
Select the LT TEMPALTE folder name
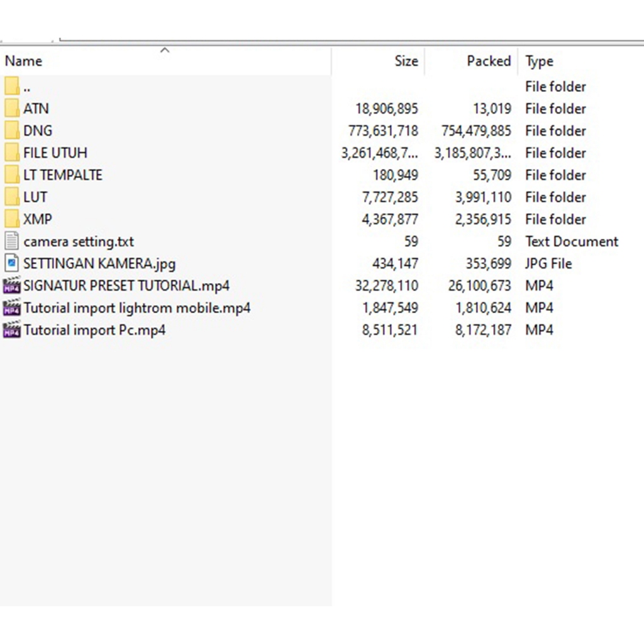pyautogui.click(x=63, y=175)
